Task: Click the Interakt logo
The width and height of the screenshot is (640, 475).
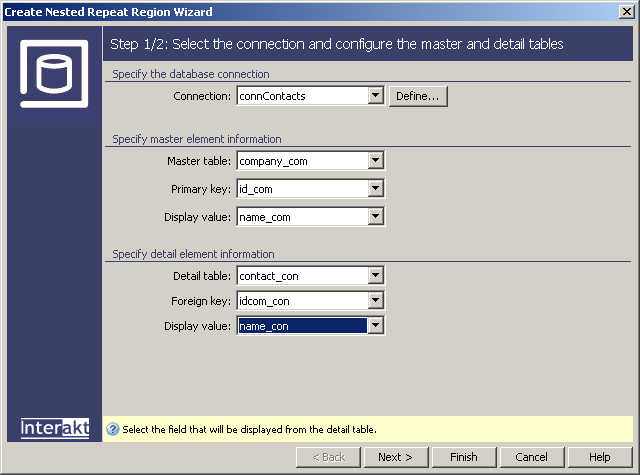Action: (x=55, y=428)
